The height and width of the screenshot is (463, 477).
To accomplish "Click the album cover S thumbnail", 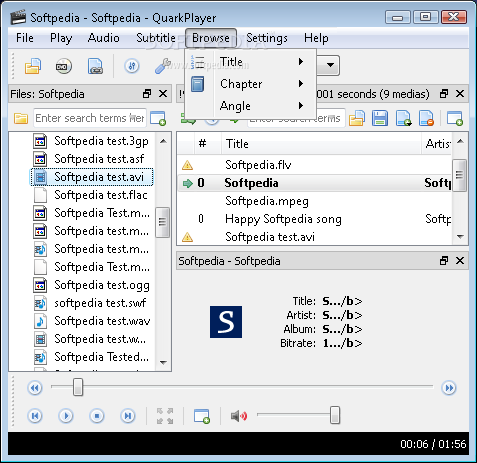I will pyautogui.click(x=226, y=322).
